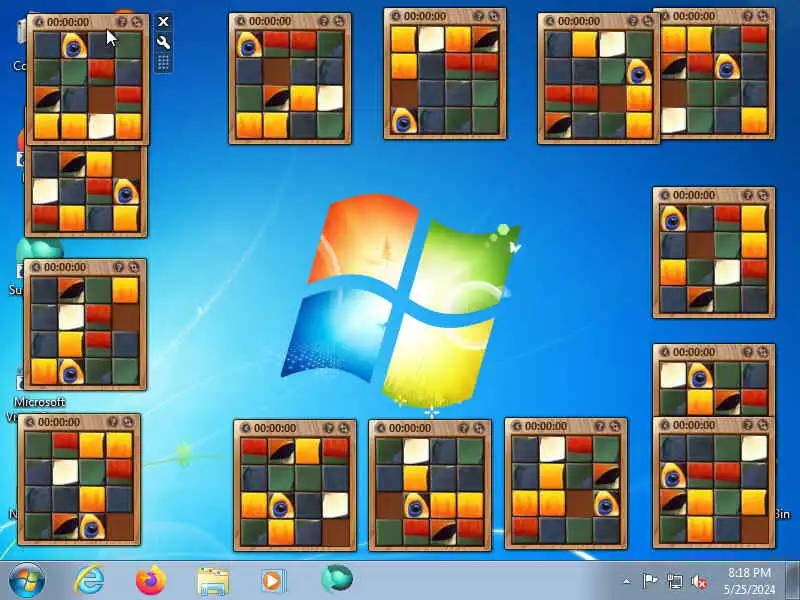Slide toucan eye tile in puzzle above Windows logo
Image resolution: width=800 pixels, height=600 pixels.
(404, 121)
